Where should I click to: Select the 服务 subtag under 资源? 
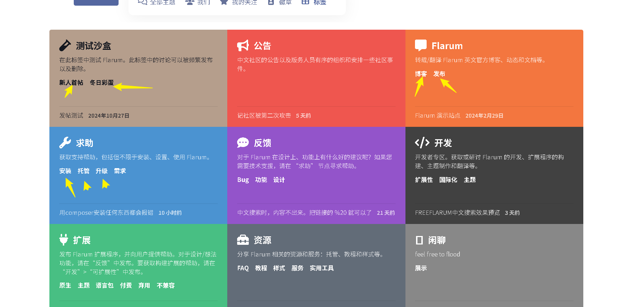click(297, 268)
